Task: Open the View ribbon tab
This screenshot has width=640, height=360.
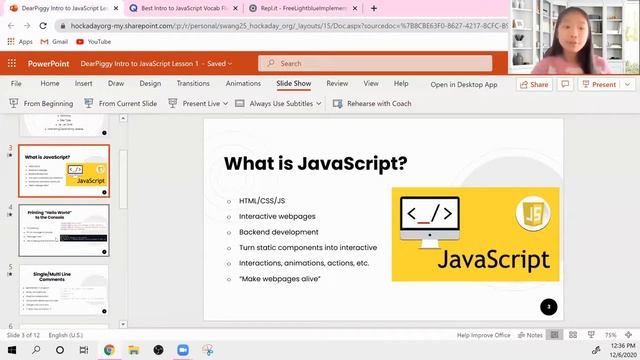Action: (x=371, y=84)
